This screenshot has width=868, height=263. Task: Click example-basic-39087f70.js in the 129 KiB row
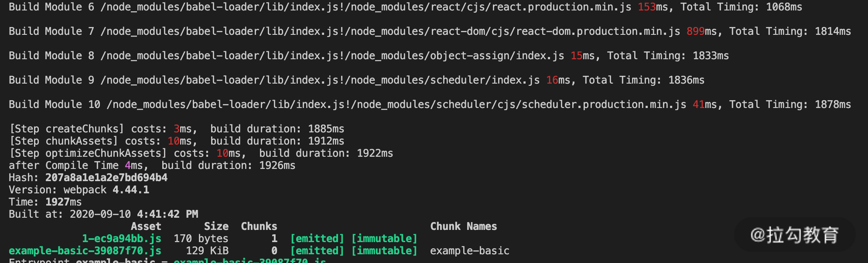[85, 251]
